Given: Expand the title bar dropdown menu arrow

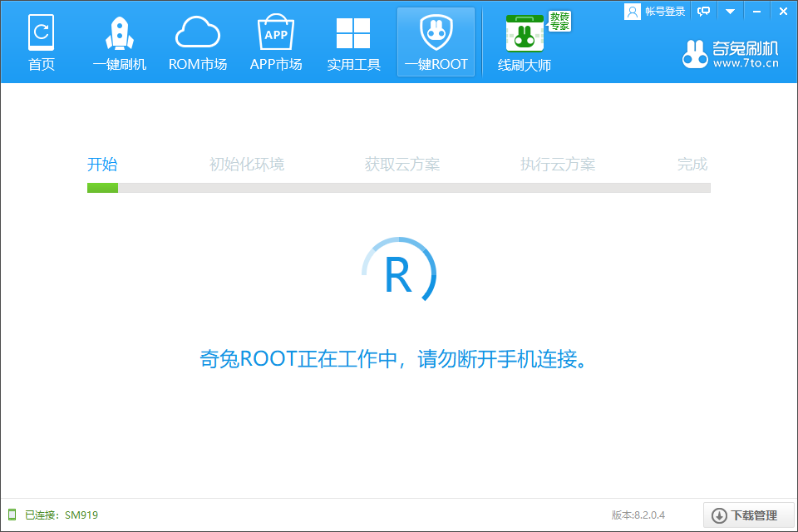Looking at the screenshot, I should tap(731, 11).
